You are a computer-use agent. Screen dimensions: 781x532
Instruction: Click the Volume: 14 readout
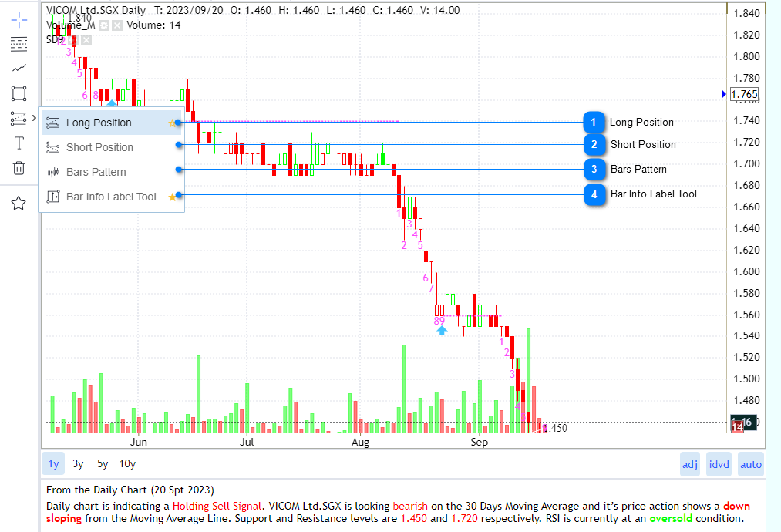point(153,25)
